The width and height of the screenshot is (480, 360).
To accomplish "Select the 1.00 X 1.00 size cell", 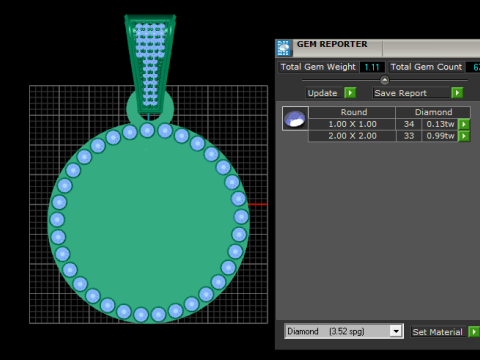I will coord(352,124).
